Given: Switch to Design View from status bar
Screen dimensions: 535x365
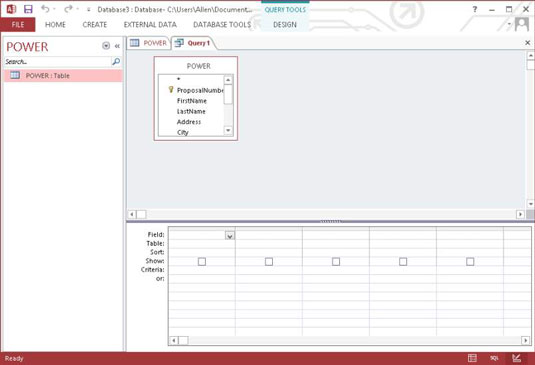Looking at the screenshot, I should click(x=516, y=358).
